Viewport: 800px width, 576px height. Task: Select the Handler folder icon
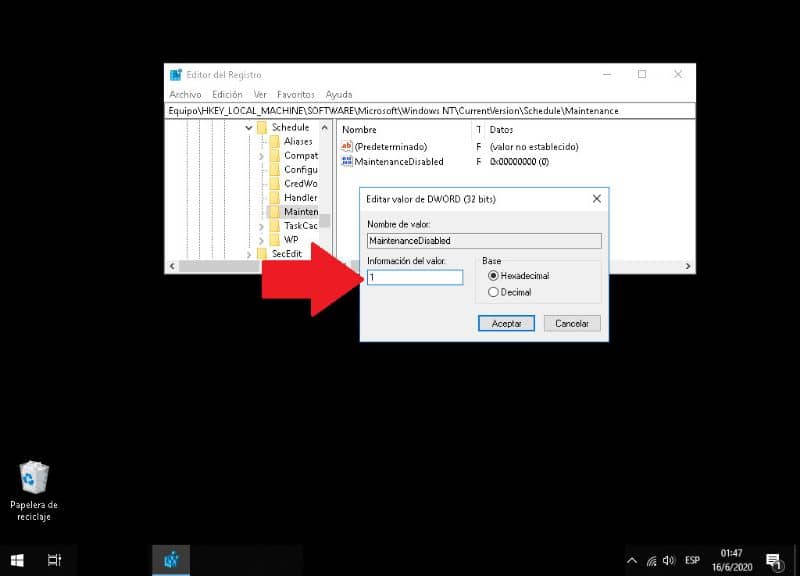coord(274,197)
